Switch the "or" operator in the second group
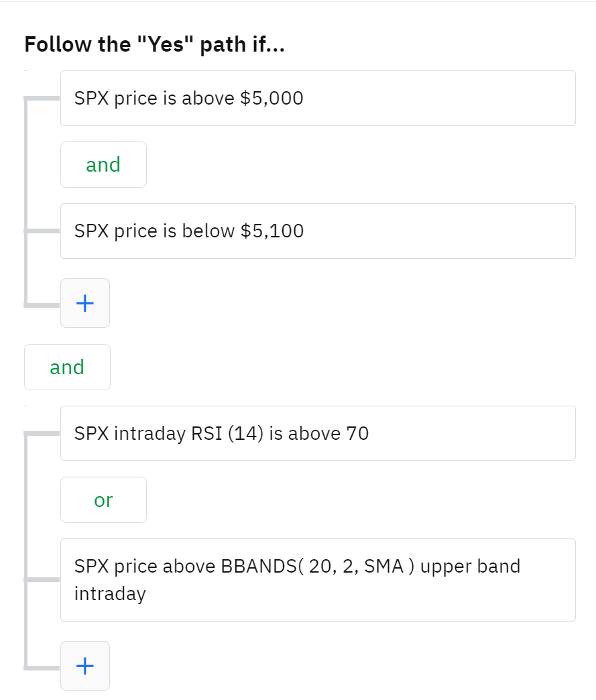Viewport: 596px width, 700px height. pyautogui.click(x=103, y=500)
